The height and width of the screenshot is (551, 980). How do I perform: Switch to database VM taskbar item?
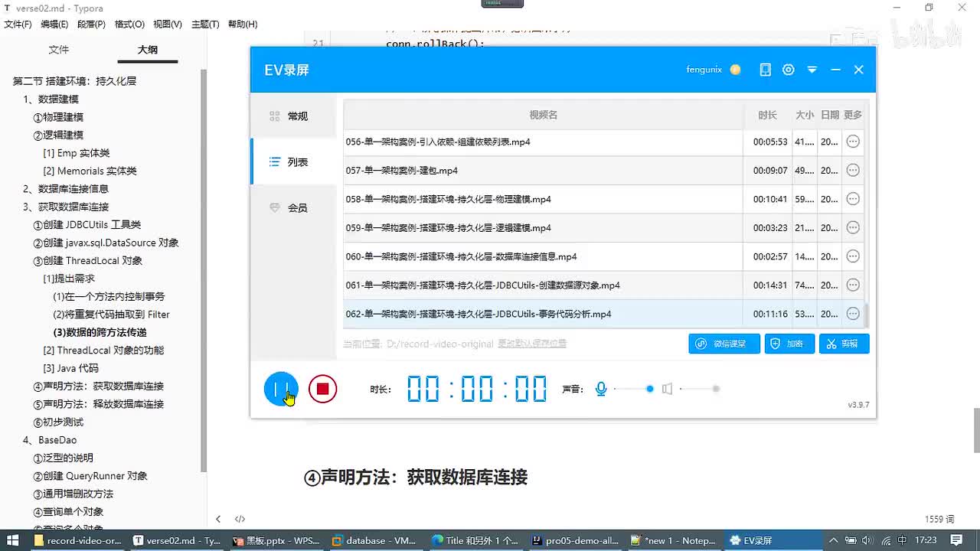pos(374,540)
